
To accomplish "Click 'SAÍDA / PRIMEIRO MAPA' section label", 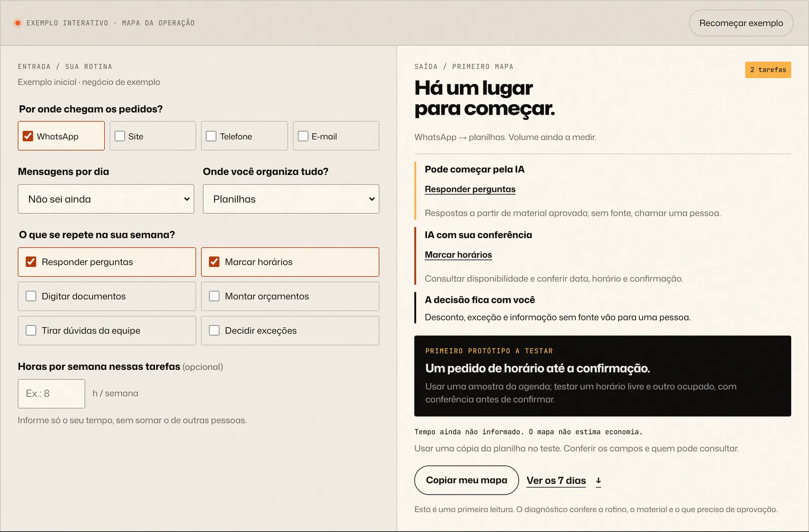I will click(464, 66).
